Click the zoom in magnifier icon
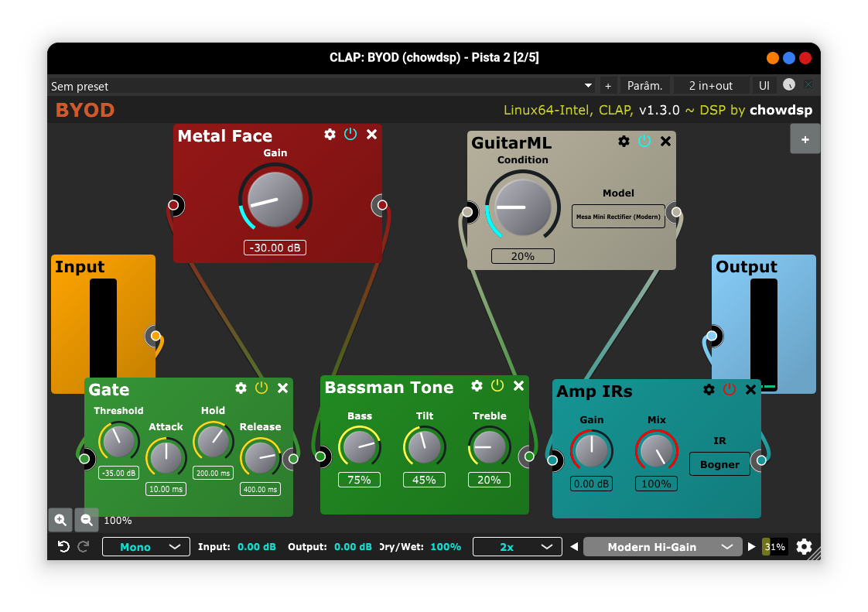868x612 pixels. pyautogui.click(x=60, y=520)
